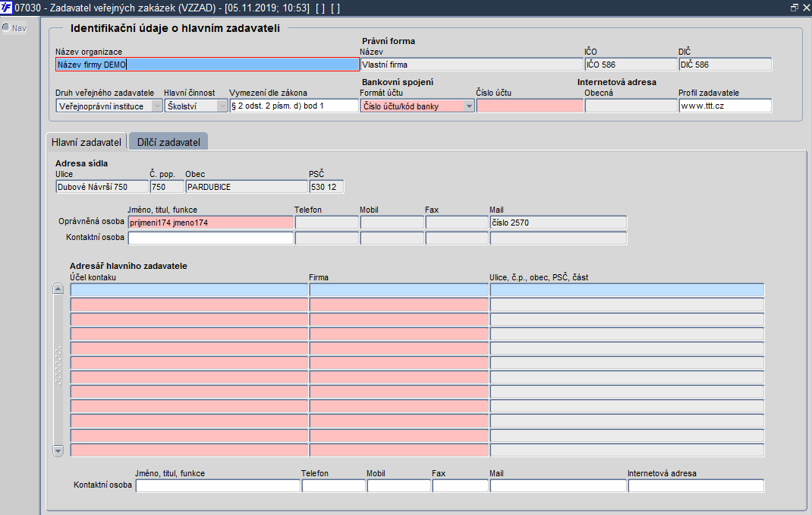Viewport: 812px width, 515px height.
Task: Focus the Název organizace field
Action: [x=207, y=65]
